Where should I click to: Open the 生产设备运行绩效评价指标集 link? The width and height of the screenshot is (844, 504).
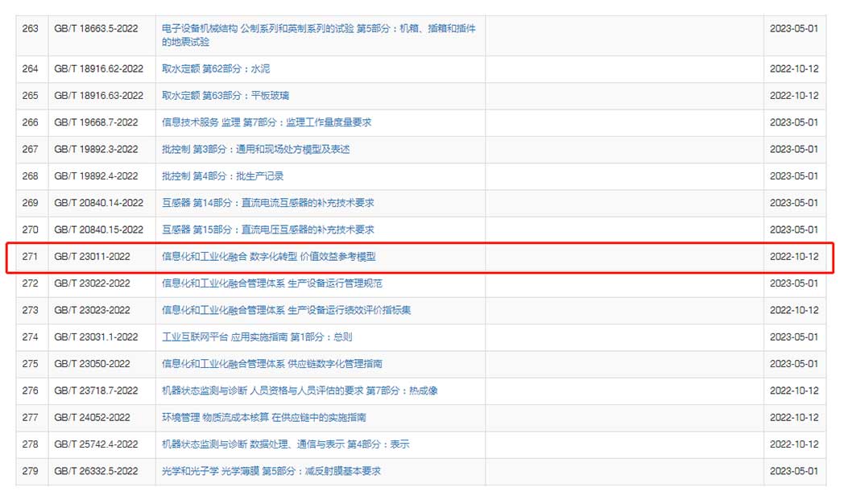pyautogui.click(x=286, y=310)
